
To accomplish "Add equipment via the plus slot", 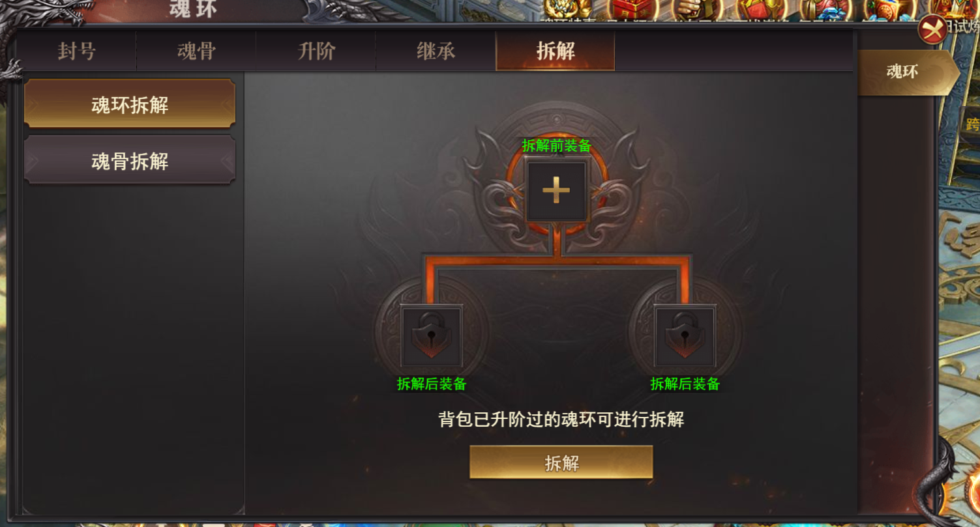I will (556, 190).
